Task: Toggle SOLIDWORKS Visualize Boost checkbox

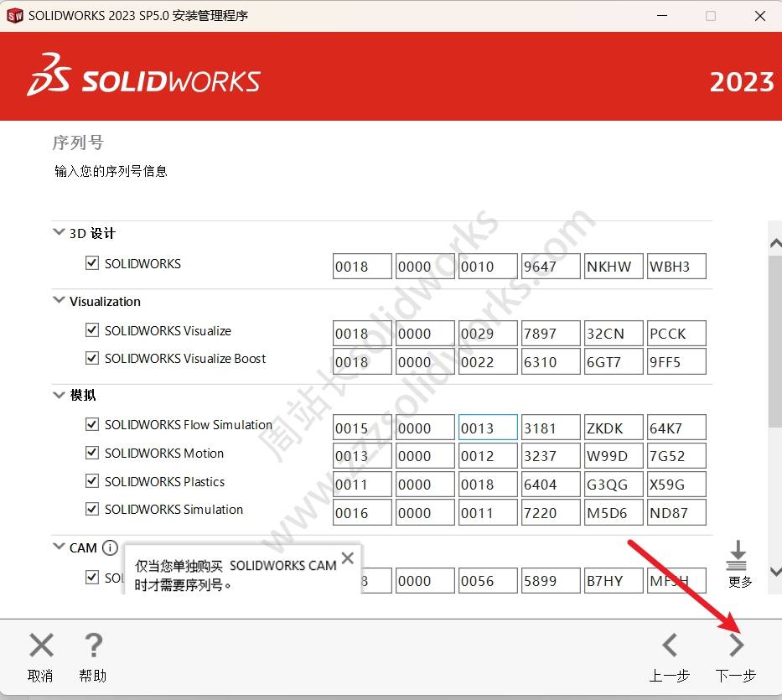Action: point(91,358)
